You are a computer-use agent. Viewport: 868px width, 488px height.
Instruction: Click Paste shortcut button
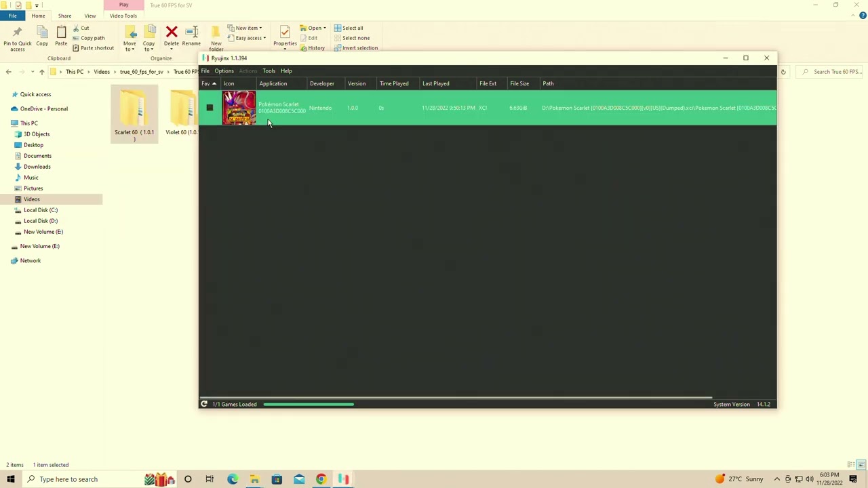(94, 47)
